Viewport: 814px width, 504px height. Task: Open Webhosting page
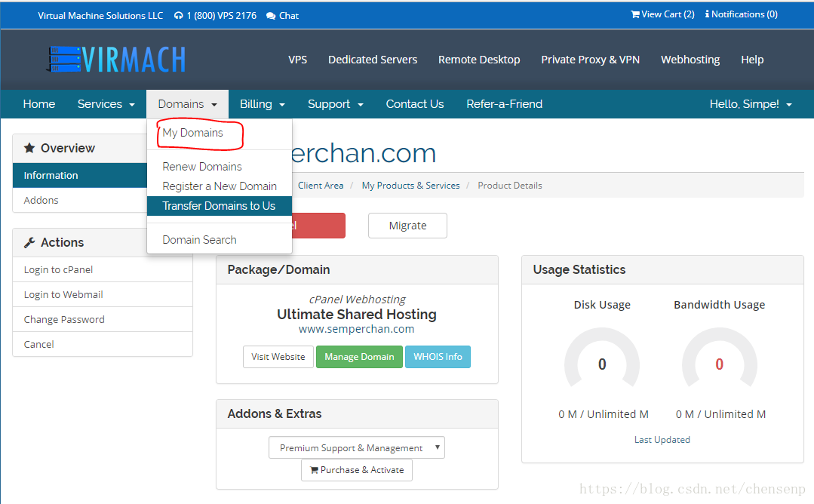click(x=690, y=60)
